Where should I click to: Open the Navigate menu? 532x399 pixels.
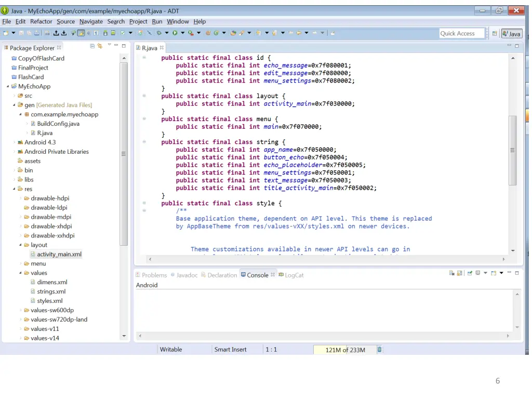point(91,21)
